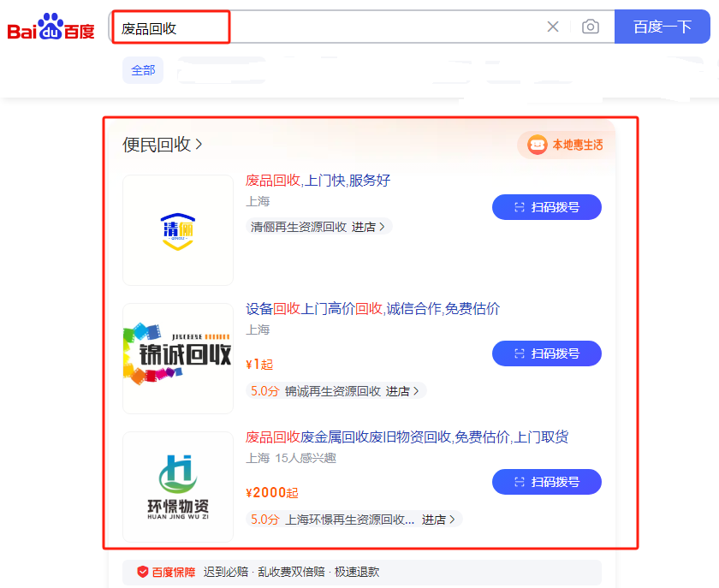Open 设备回收上门高价回收 title link

(372, 309)
